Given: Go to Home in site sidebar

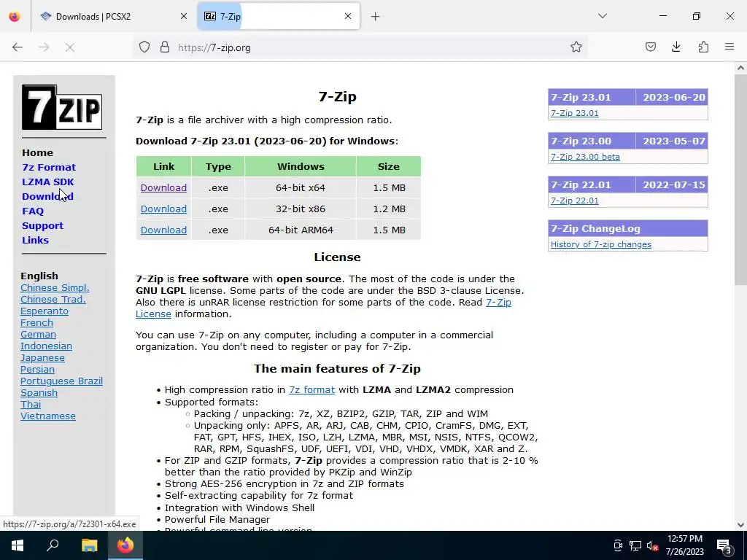Looking at the screenshot, I should coord(38,153).
